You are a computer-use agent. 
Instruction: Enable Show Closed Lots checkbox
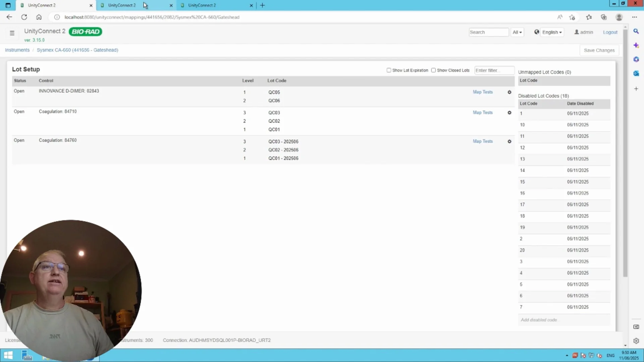433,70
